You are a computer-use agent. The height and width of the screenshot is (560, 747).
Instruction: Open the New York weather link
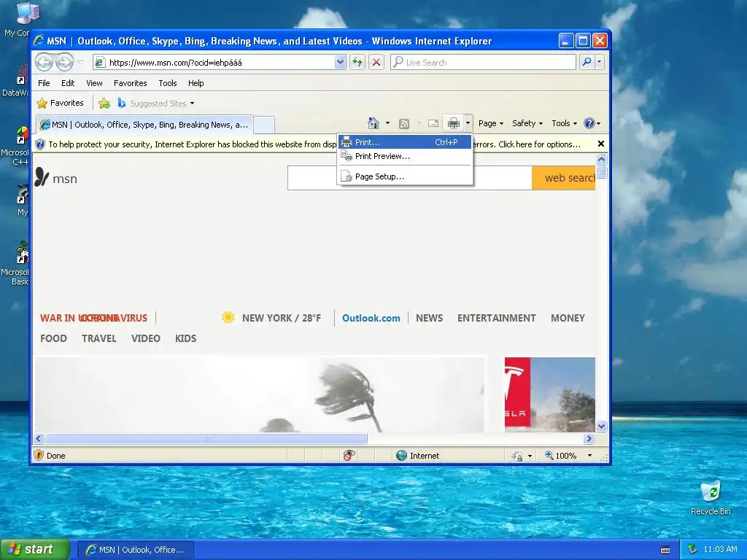tap(282, 318)
